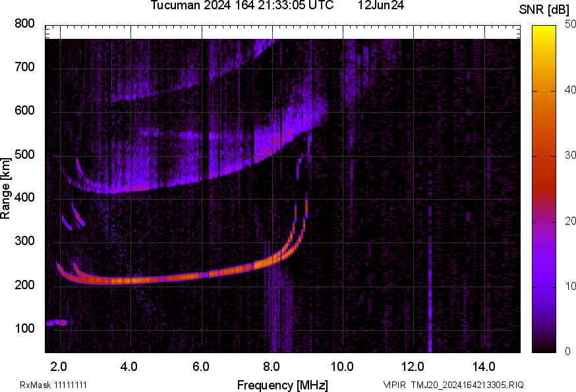576x392 pixels.
Task: Click the date label '12Jun24'
Action: [381, 5]
